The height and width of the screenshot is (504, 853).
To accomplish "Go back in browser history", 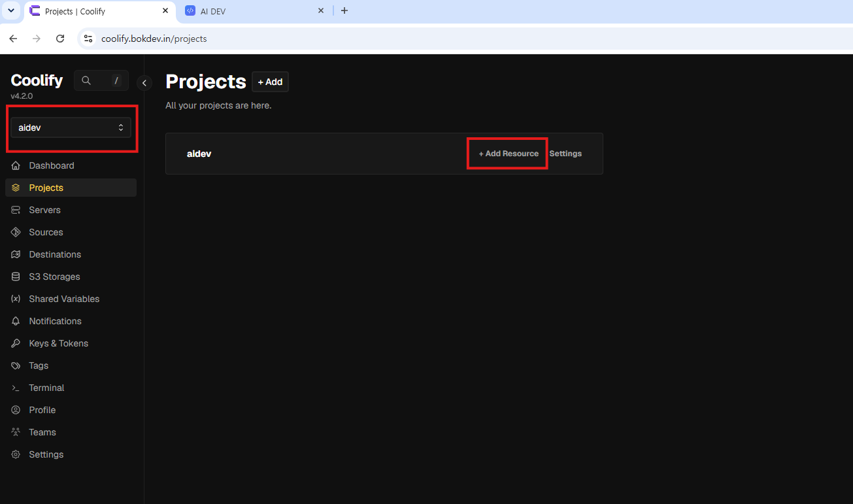I will tap(13, 39).
